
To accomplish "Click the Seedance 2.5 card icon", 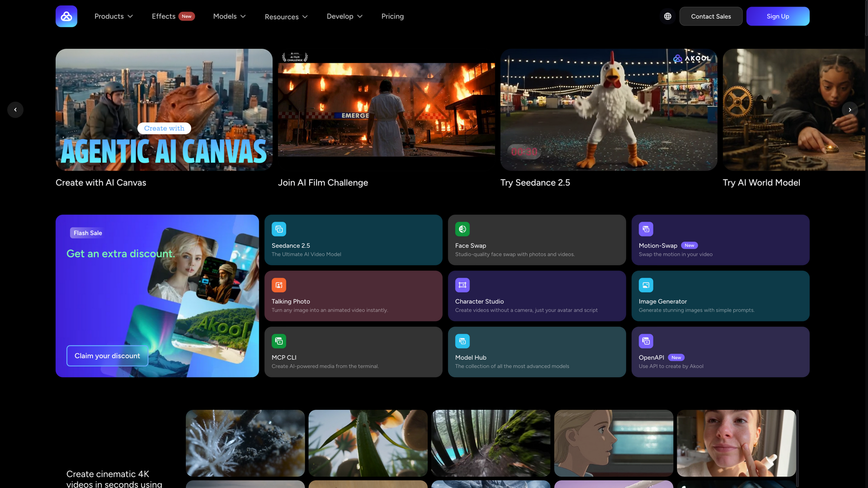I will coord(279,229).
